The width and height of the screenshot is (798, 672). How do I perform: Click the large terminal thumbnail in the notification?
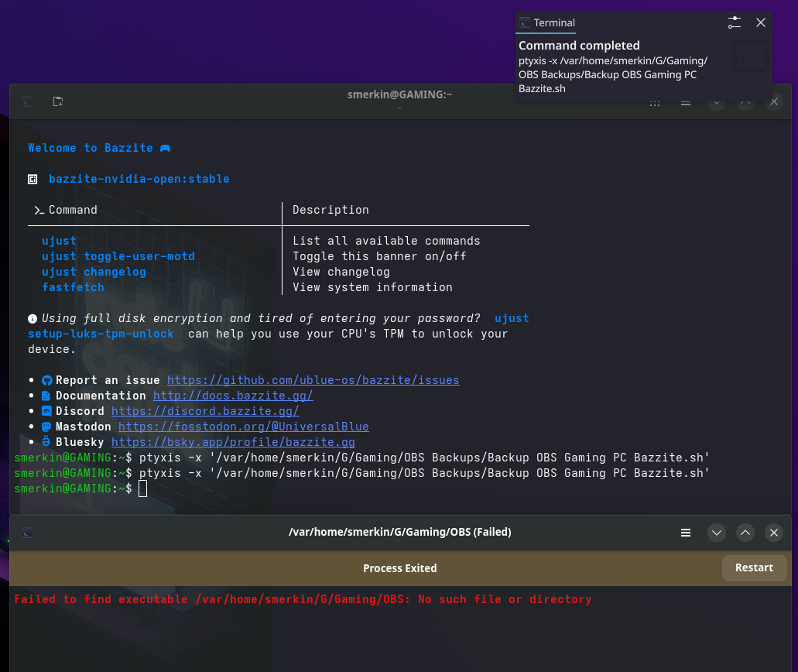click(750, 57)
